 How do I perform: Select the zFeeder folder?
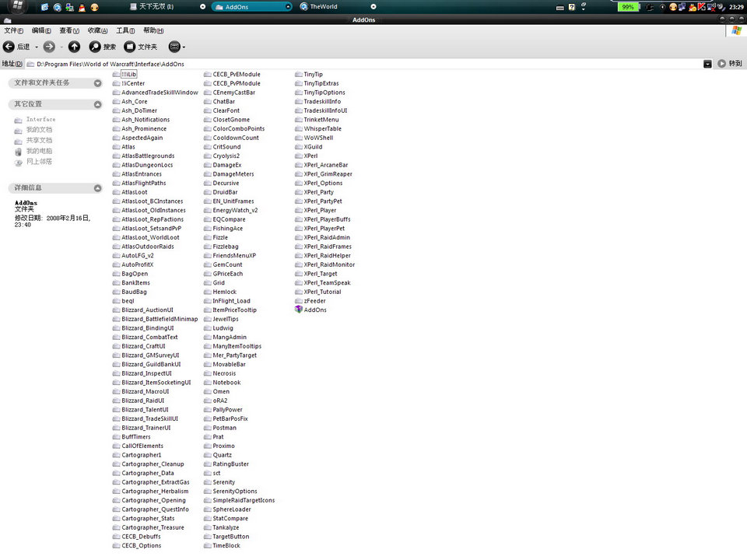tap(310, 301)
